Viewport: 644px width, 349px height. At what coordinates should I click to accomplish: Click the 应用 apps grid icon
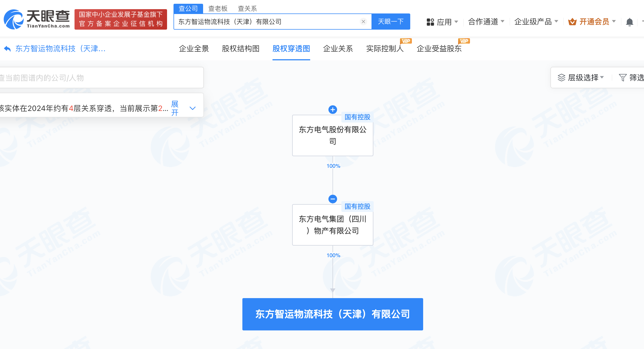[x=430, y=22]
